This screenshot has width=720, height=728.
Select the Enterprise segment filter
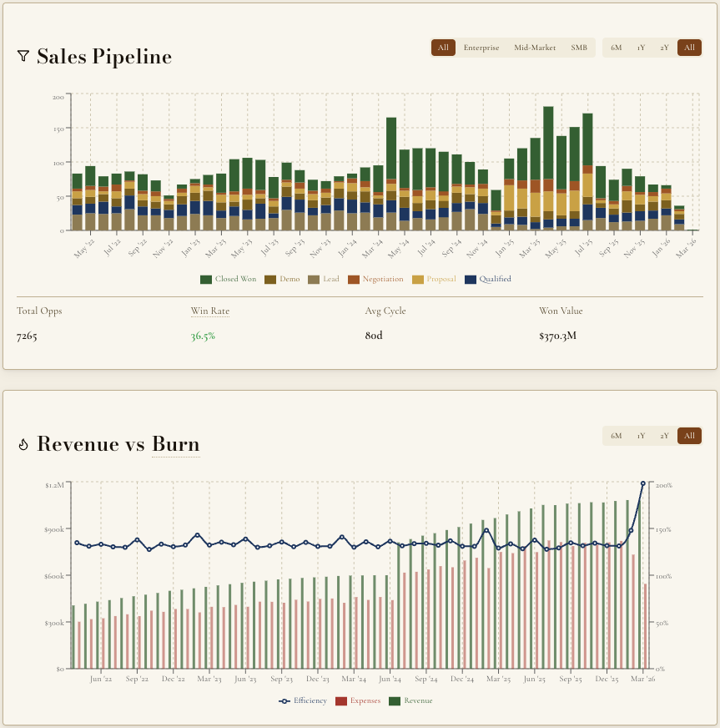click(x=481, y=48)
